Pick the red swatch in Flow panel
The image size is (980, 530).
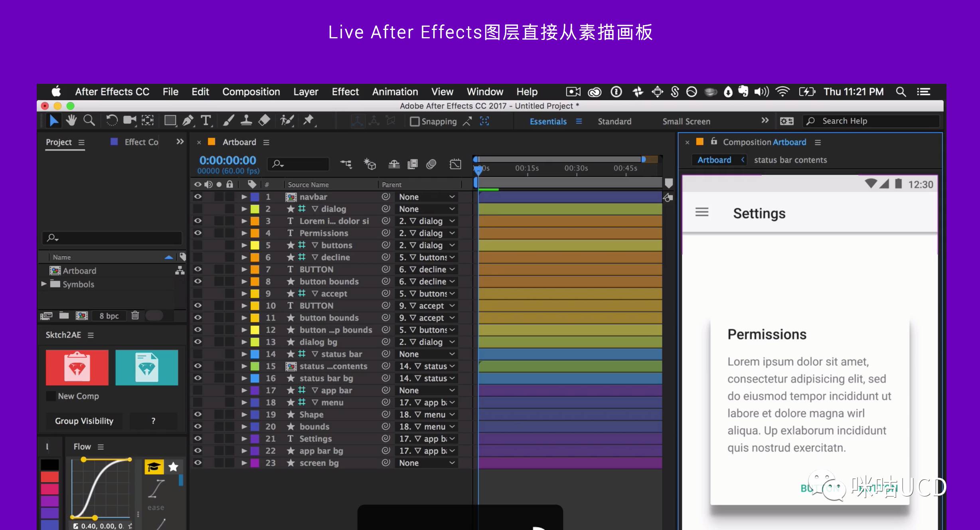50,477
